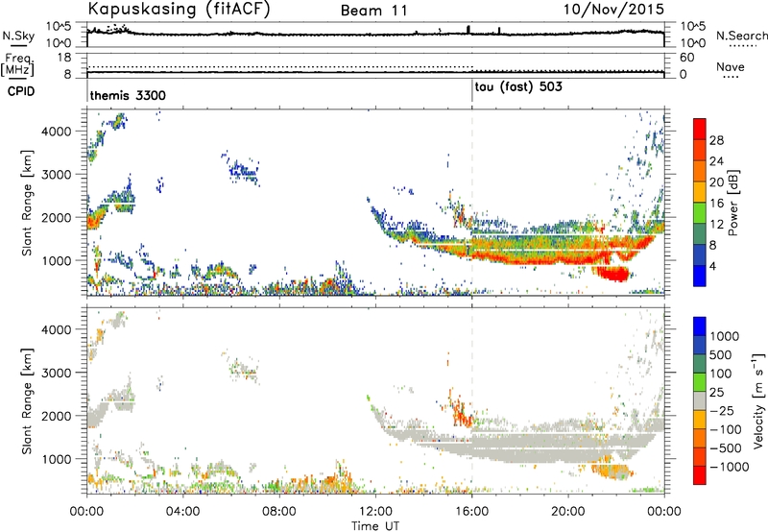Click the 16 tick on power color bar
The image size is (768, 532).
pos(716,203)
